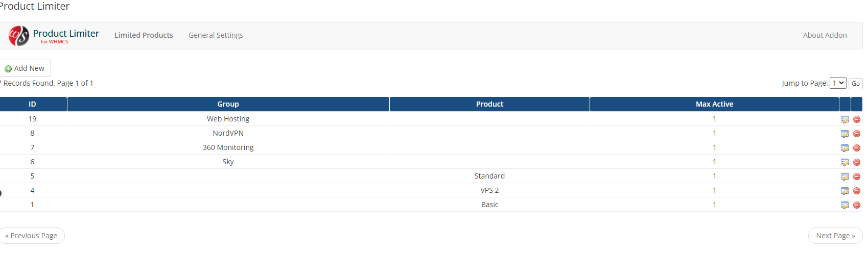The image size is (868, 253).
Task: Switch to Limited Products tab
Action: [144, 35]
